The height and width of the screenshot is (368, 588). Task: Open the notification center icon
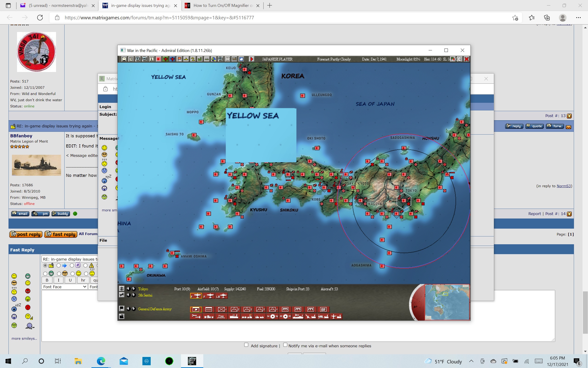pyautogui.click(x=577, y=361)
